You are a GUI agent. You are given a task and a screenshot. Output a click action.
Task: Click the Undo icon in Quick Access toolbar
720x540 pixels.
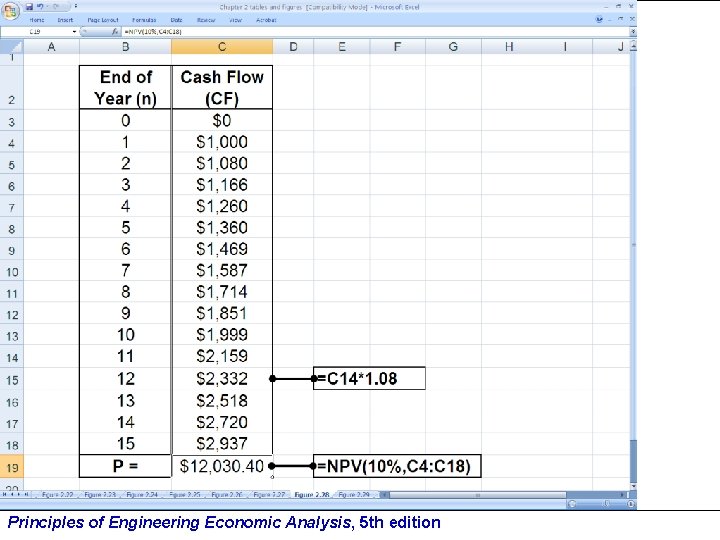40,6
